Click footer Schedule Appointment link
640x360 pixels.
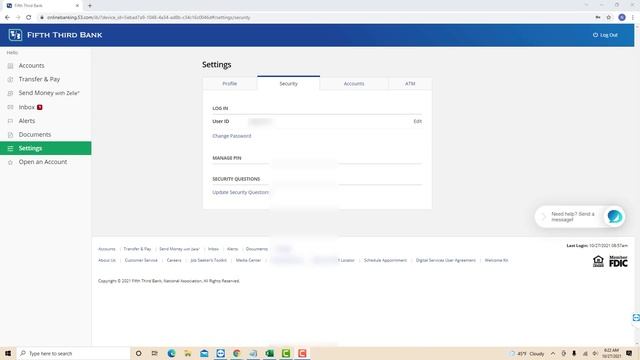point(385,260)
